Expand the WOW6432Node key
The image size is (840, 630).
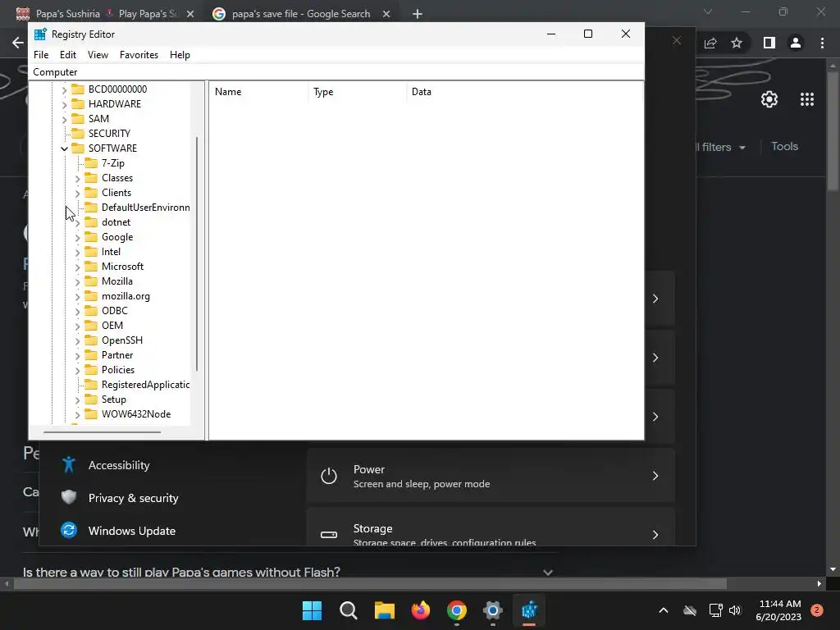[78, 414]
